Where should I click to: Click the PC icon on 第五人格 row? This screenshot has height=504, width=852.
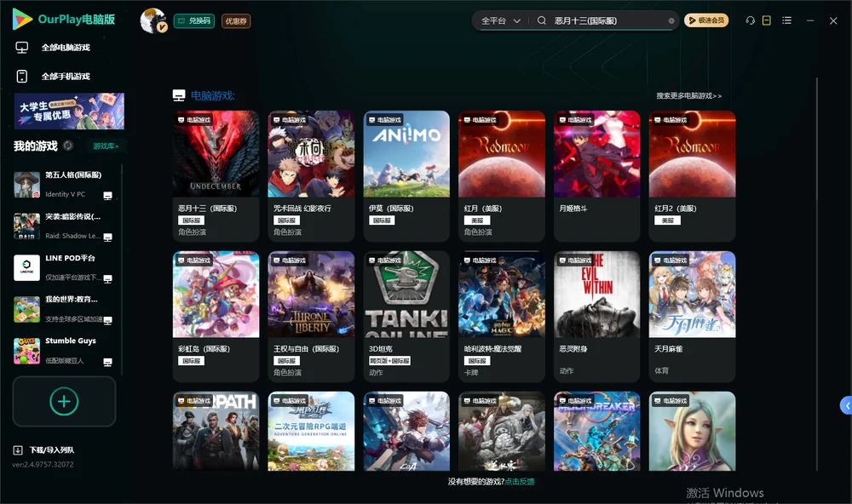pos(107,196)
